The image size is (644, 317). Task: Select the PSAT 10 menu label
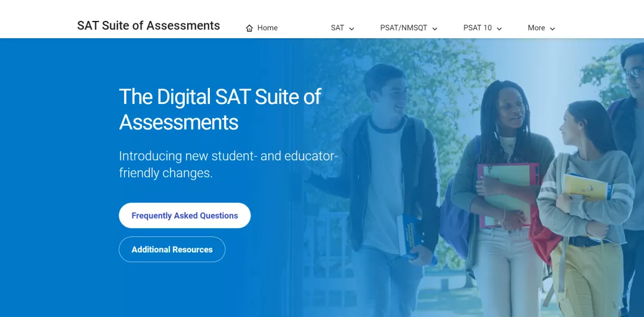(x=477, y=28)
